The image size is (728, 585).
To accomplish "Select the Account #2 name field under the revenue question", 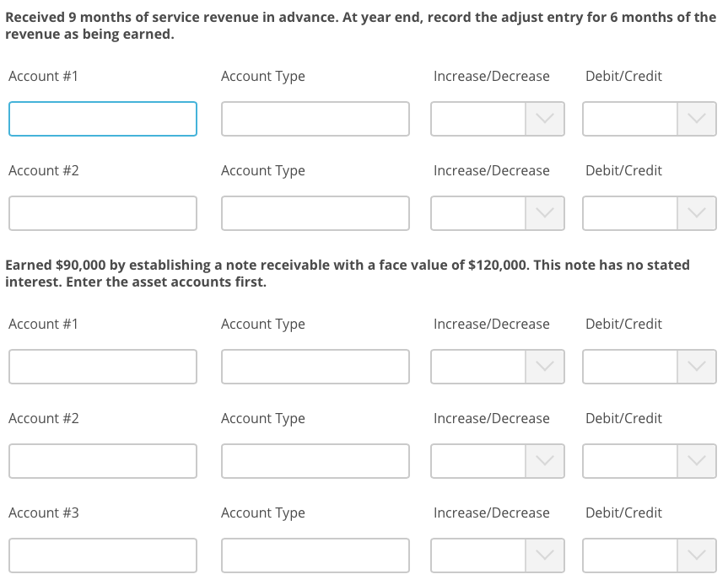I will click(x=102, y=213).
